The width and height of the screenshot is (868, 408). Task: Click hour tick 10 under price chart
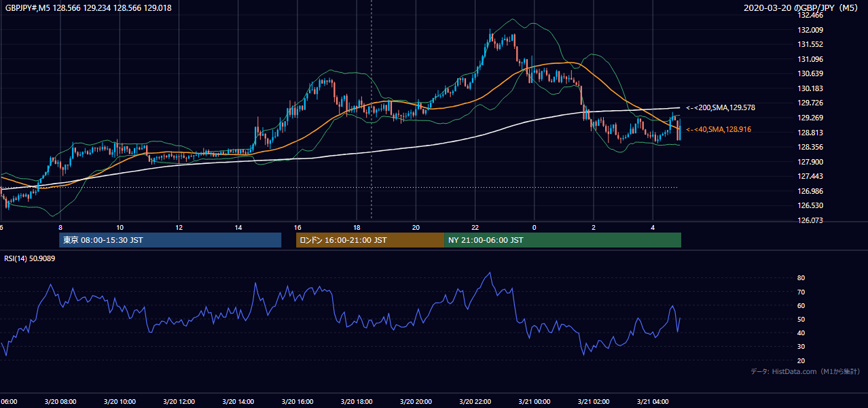[120, 228]
